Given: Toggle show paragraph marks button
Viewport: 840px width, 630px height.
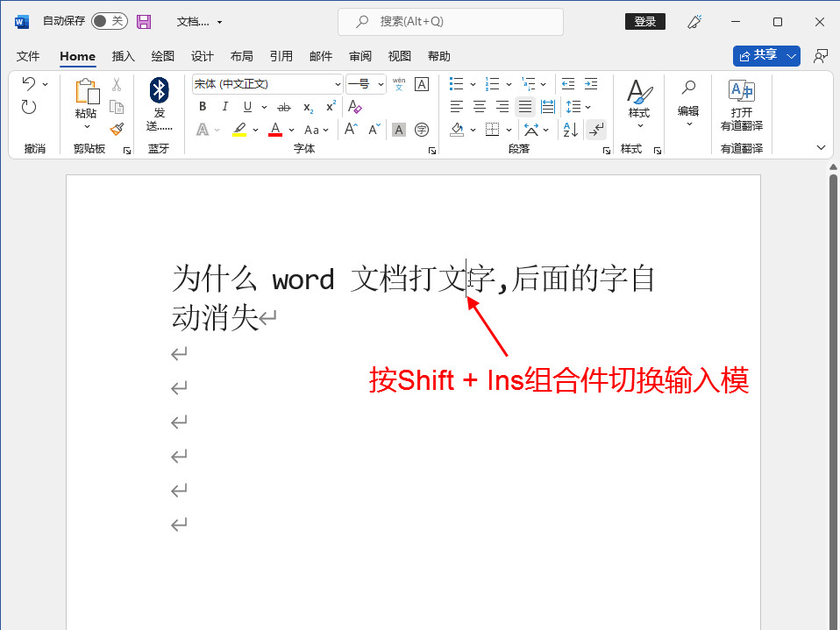Looking at the screenshot, I should tap(596, 130).
